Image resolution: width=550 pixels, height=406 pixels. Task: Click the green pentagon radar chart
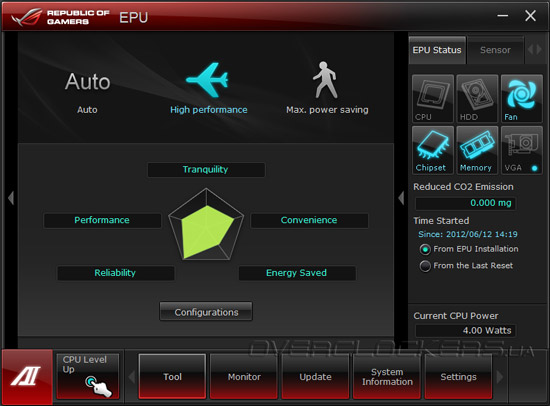point(206,225)
